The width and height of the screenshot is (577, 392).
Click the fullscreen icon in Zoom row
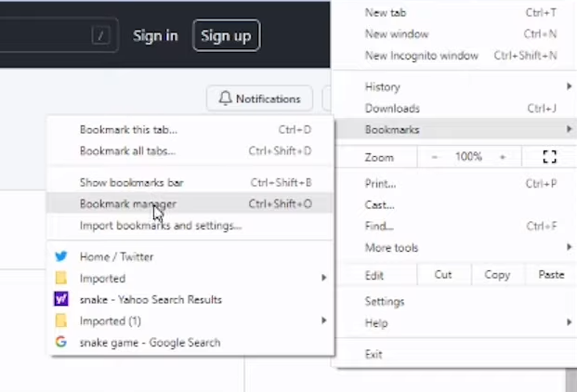point(549,157)
